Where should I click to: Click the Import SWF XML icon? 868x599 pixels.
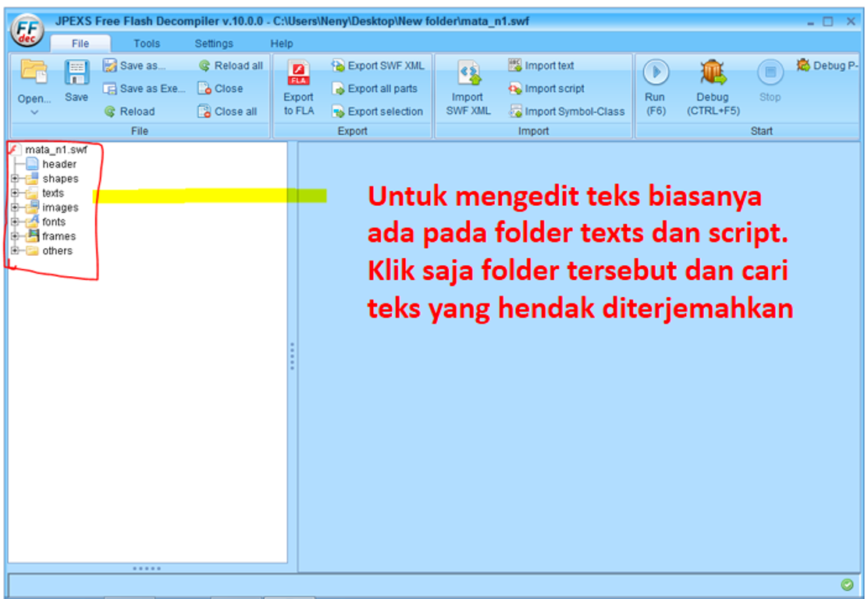pos(469,73)
